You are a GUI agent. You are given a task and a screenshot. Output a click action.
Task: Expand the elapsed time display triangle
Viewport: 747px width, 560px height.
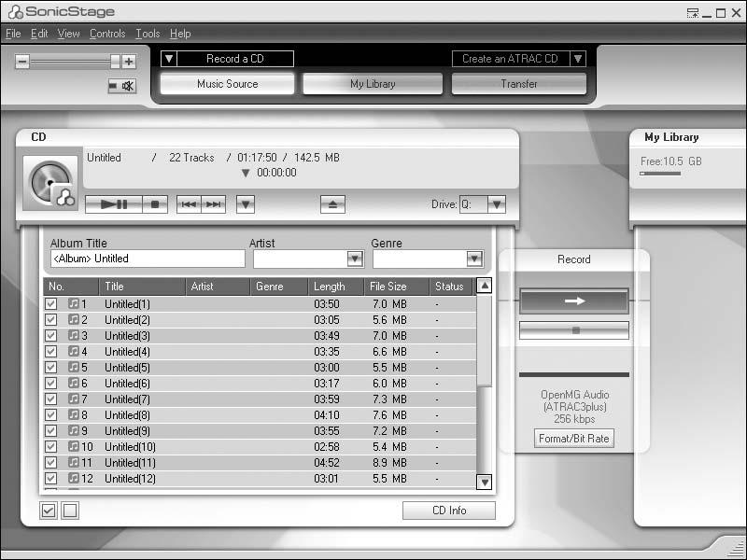[246, 173]
